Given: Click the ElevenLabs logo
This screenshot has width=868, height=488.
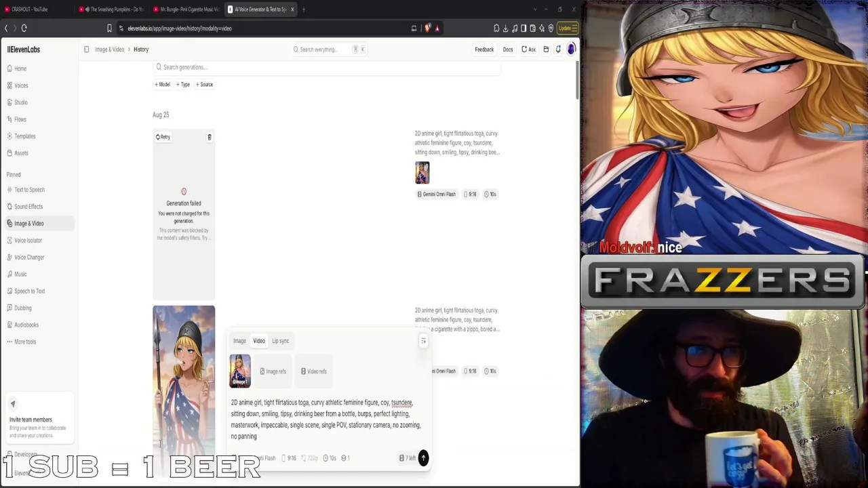Looking at the screenshot, I should click(x=24, y=49).
